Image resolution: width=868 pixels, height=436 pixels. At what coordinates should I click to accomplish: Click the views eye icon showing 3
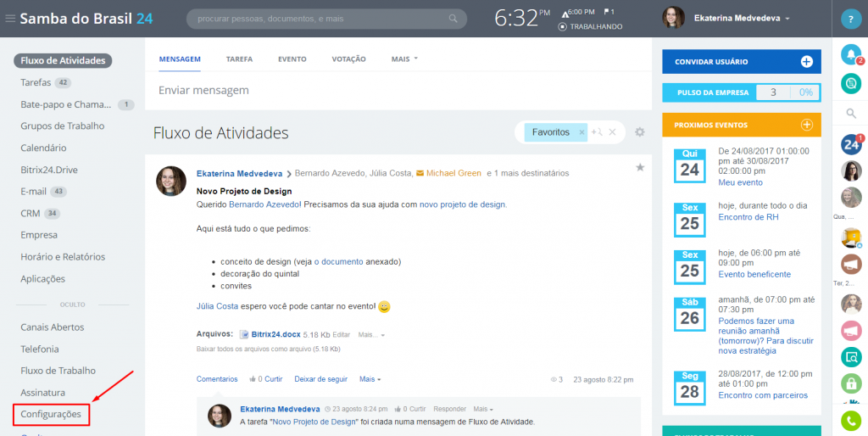553,380
